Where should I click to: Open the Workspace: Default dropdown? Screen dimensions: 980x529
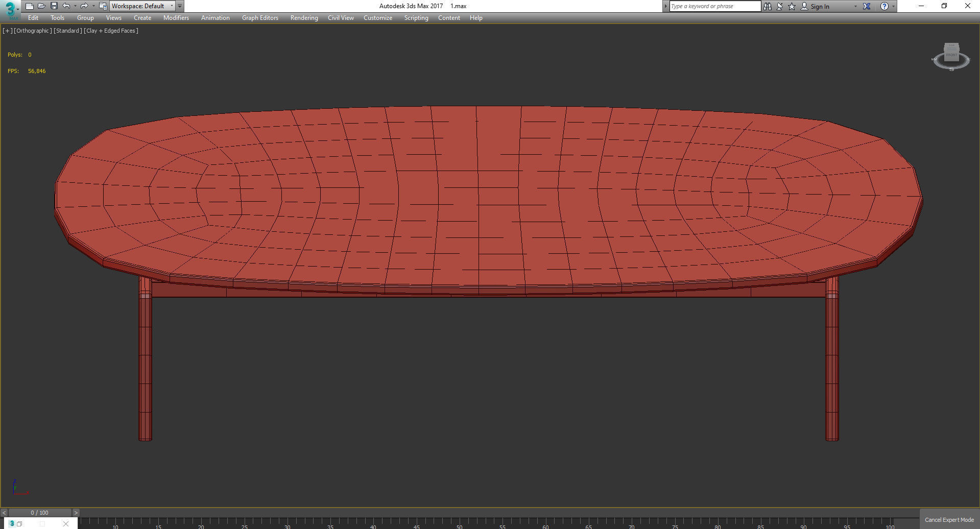point(142,6)
